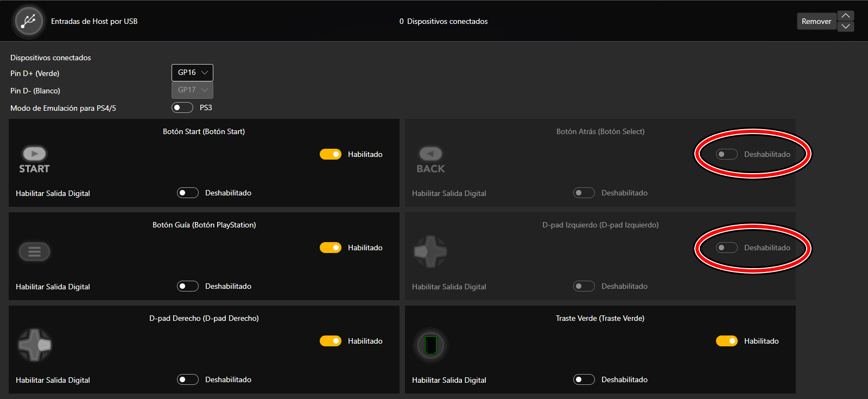Click the Traste Verde fret icon

pyautogui.click(x=430, y=345)
